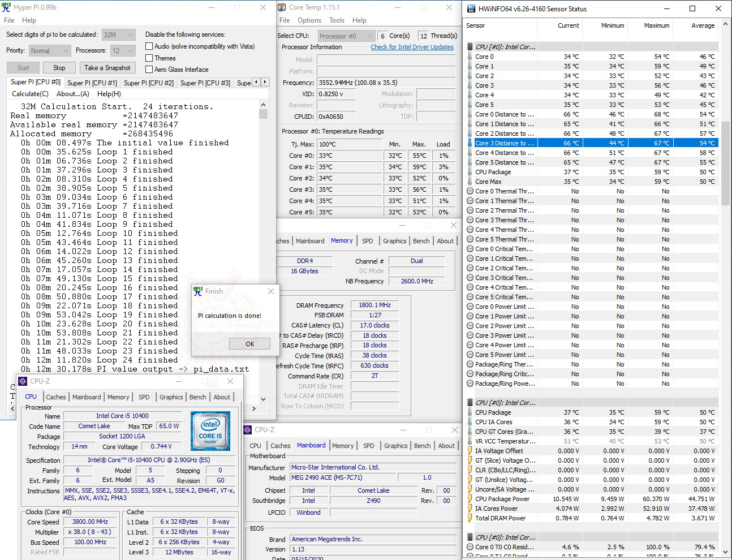Click the Tj. Max value 100°C
Screen dimensions: 732x560
350,144
